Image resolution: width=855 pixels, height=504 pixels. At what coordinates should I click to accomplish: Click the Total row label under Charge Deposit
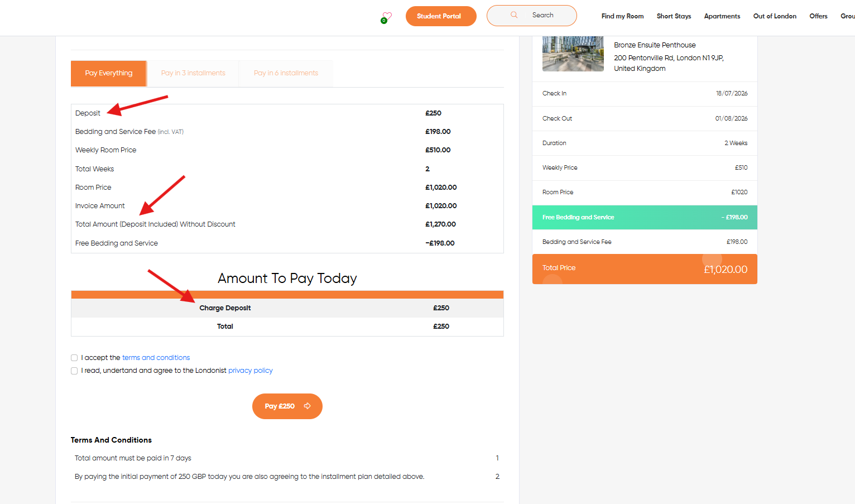(x=225, y=327)
